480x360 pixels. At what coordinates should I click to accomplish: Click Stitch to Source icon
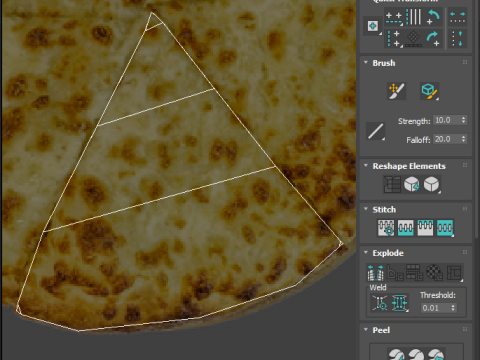[425, 228]
